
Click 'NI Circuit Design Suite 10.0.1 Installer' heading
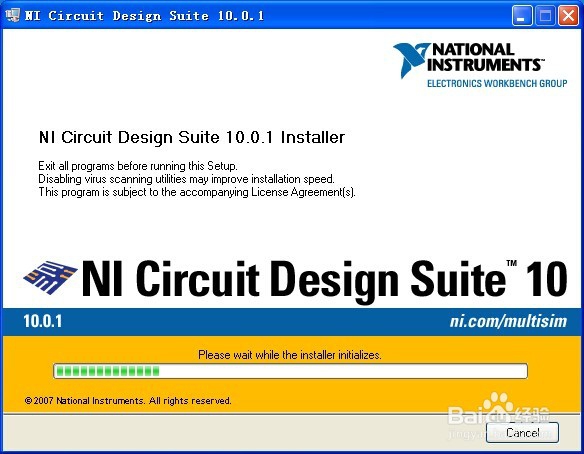pyautogui.click(x=192, y=137)
